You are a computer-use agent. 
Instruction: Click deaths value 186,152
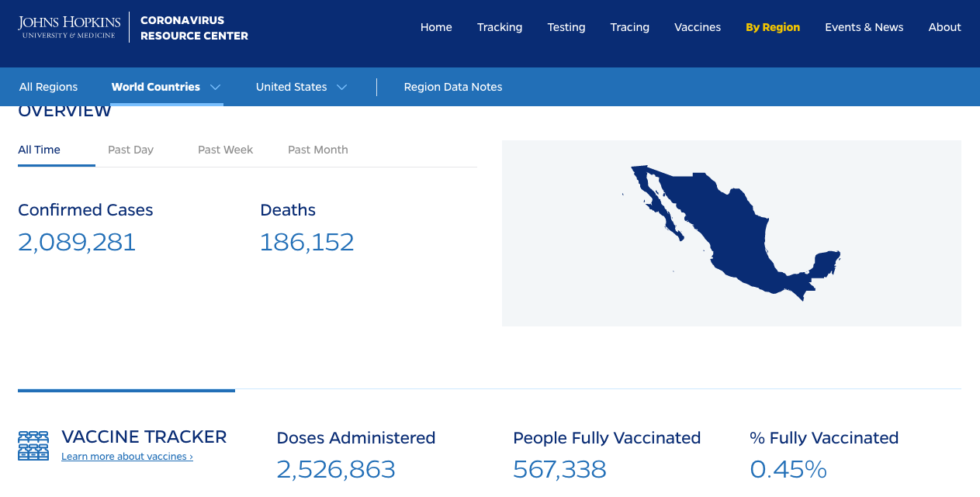pyautogui.click(x=307, y=242)
